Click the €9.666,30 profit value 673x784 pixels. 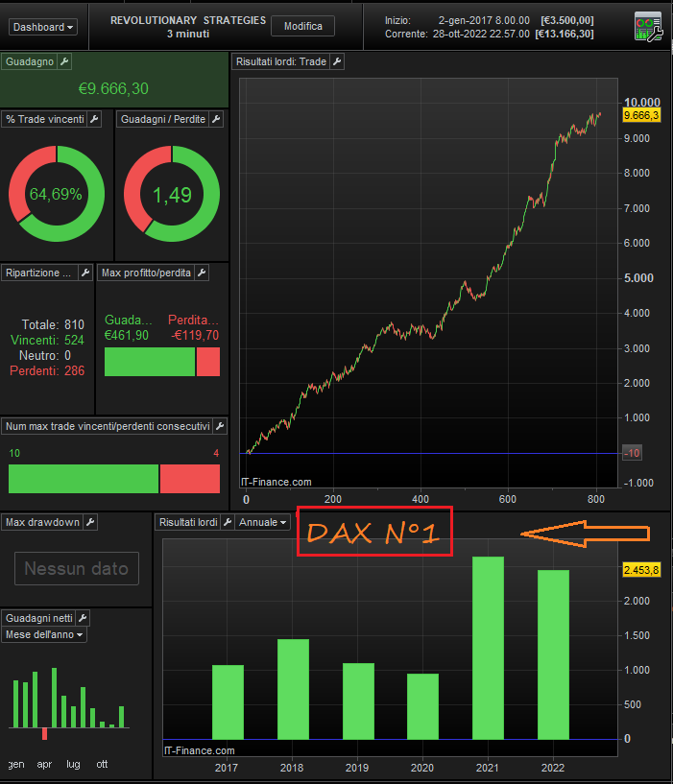coord(113,88)
